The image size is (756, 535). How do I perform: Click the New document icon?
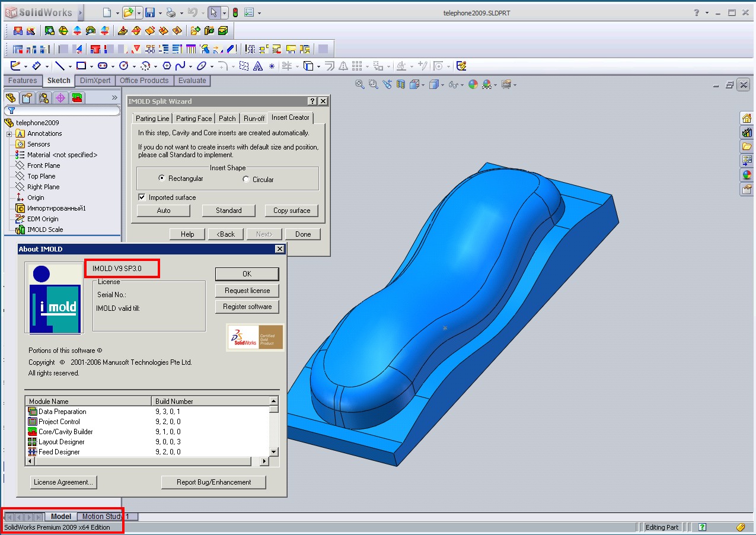[x=107, y=12]
